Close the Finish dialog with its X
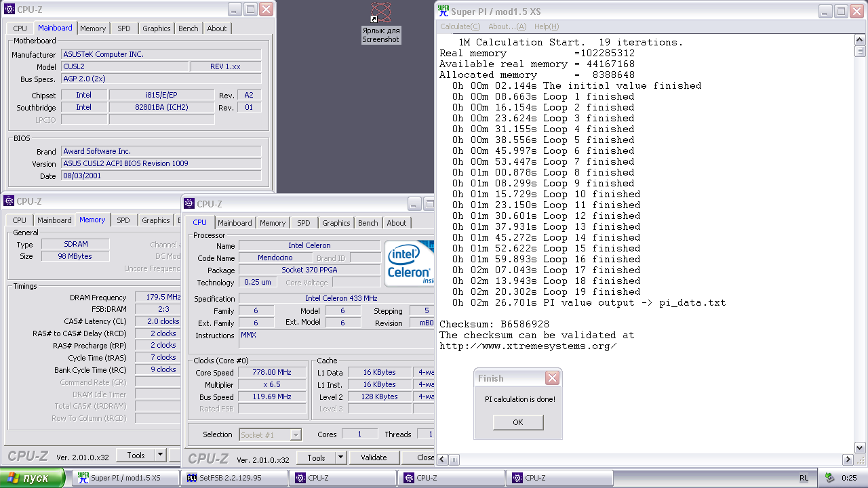Viewport: 868px width, 488px height. (x=553, y=378)
